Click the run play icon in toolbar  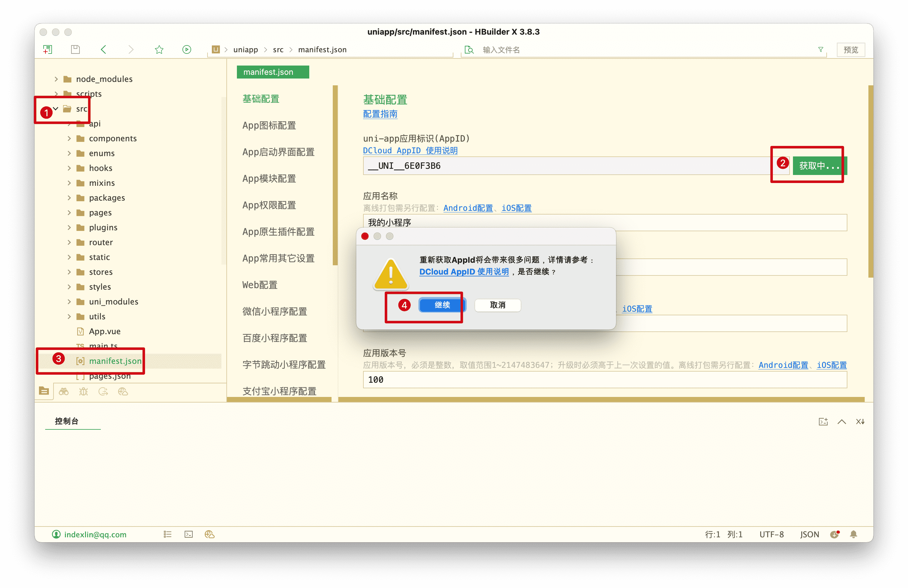pos(186,49)
